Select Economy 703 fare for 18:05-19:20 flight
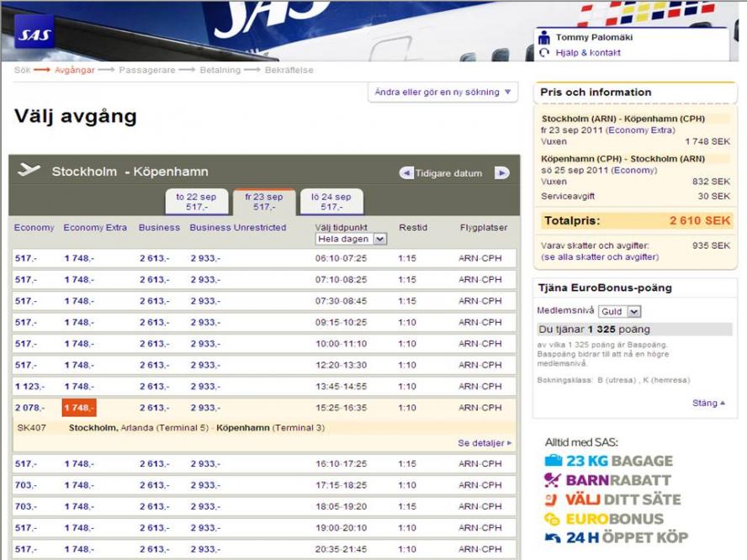This screenshot has height=560, width=747. click(26, 507)
